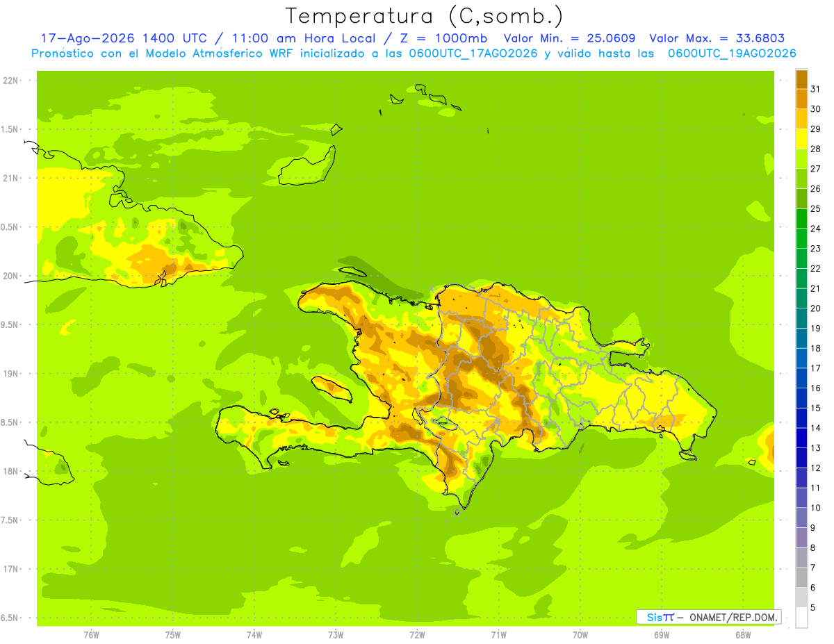Click the "Temperatura (C,somb.)" map title
Viewport: 834px width, 644px height.
point(424,17)
